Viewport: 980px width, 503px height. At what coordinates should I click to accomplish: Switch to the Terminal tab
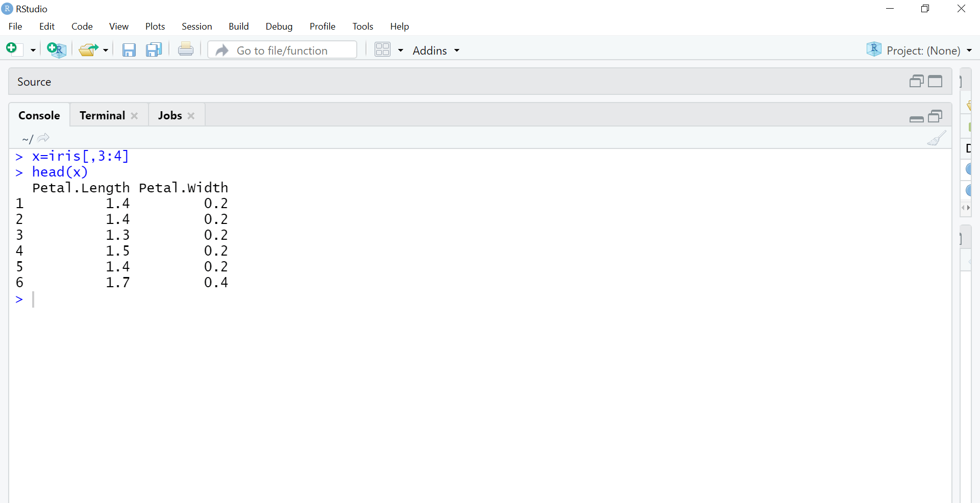(x=103, y=116)
